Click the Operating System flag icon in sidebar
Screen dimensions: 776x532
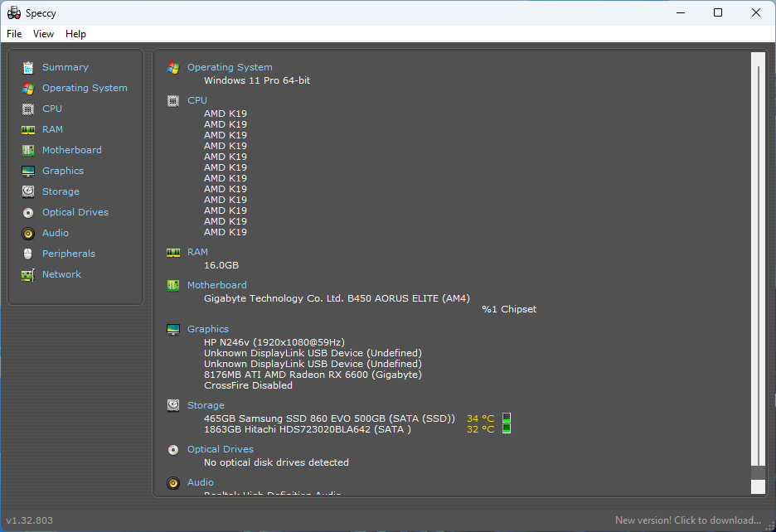tap(28, 88)
